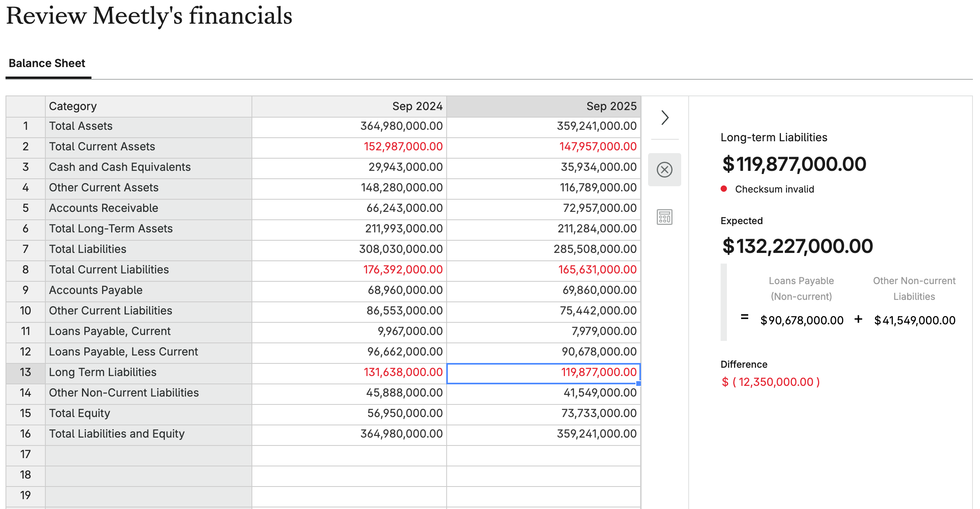Switch to the Balance Sheet tab

(47, 63)
